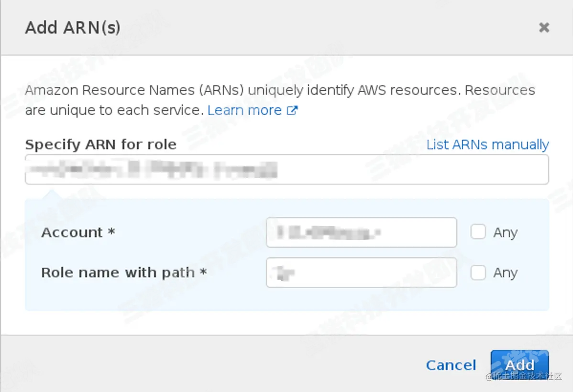
Task: Open the Learn more link
Action: pos(244,110)
